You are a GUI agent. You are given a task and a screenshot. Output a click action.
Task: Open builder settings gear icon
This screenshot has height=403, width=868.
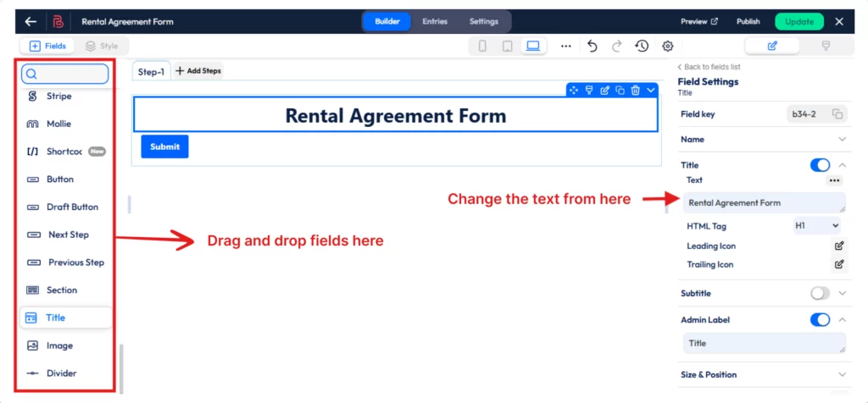tap(668, 47)
